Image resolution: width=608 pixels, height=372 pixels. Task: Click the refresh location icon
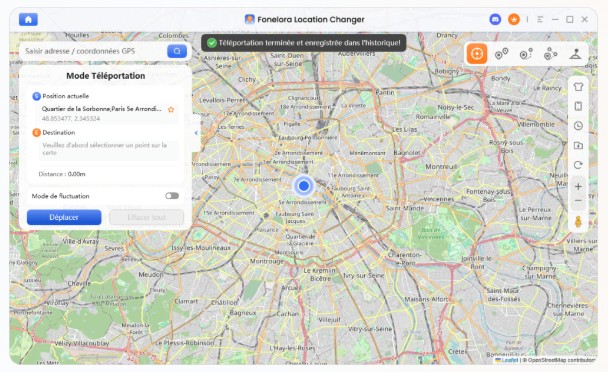point(578,165)
